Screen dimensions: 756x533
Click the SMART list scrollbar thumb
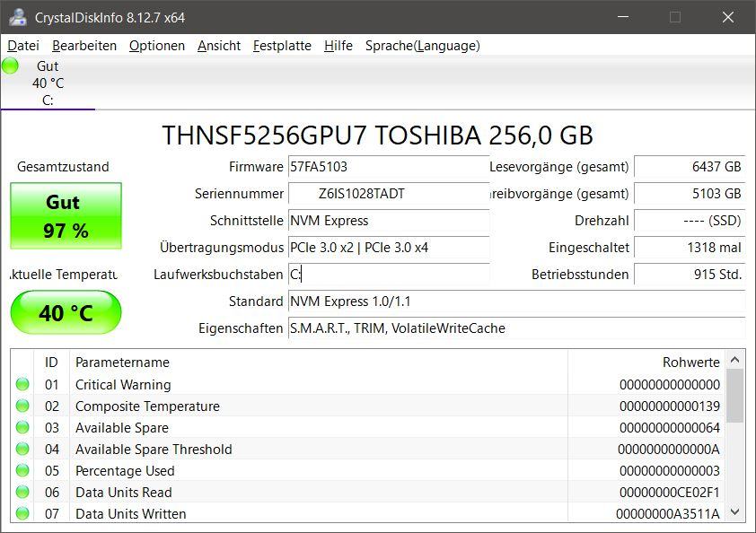click(x=734, y=396)
